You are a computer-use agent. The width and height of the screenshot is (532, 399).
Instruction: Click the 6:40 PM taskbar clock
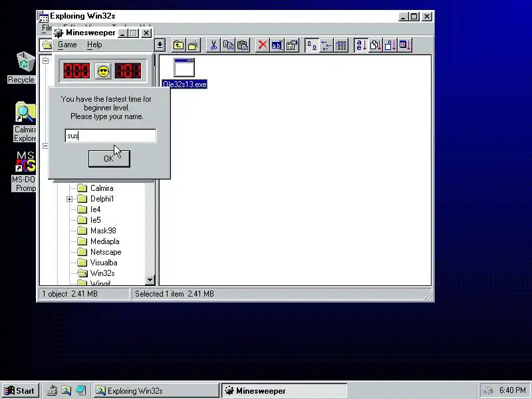point(512,390)
